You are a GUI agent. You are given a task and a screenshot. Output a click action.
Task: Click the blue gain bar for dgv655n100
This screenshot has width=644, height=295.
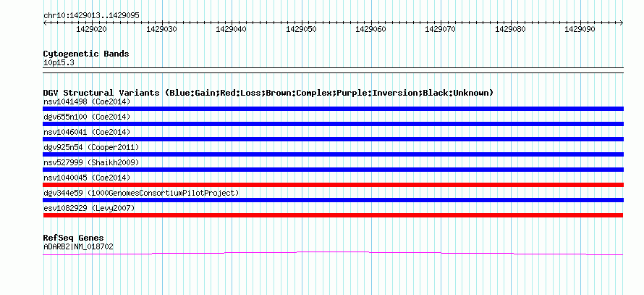[x=333, y=124]
